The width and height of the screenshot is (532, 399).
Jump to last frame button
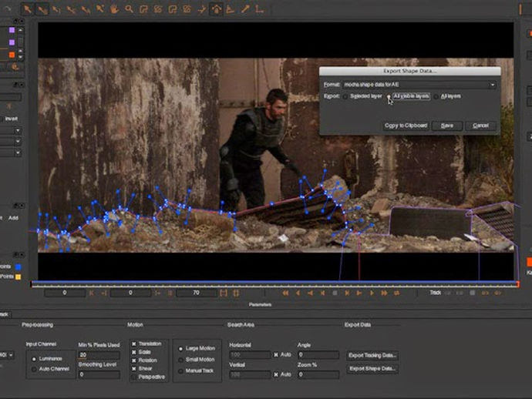click(x=384, y=293)
